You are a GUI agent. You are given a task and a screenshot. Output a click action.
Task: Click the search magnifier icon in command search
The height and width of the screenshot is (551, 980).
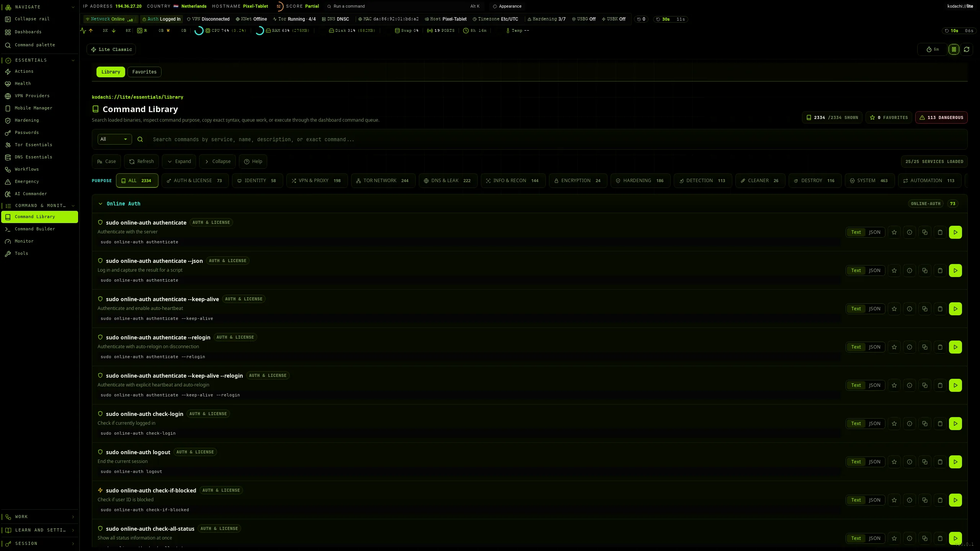[140, 139]
